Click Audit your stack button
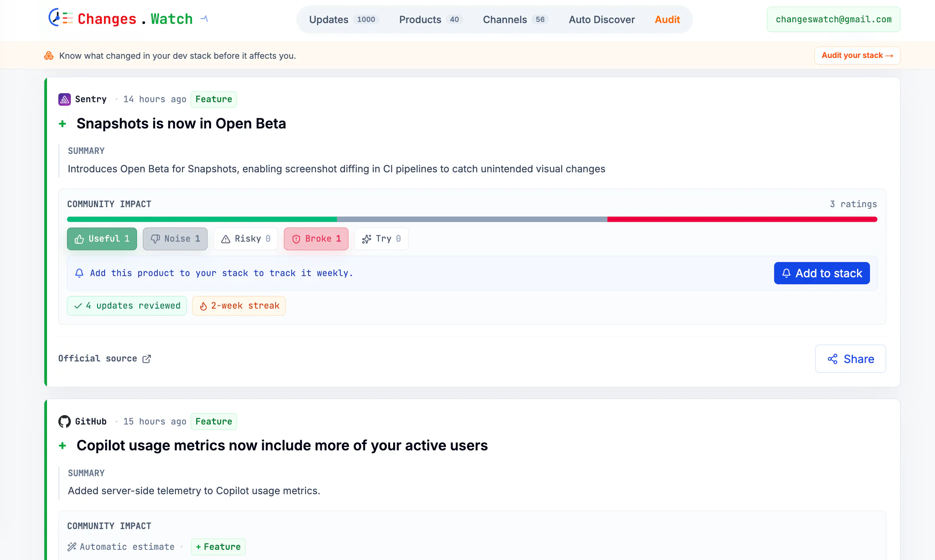The height and width of the screenshot is (560, 935). (x=857, y=56)
